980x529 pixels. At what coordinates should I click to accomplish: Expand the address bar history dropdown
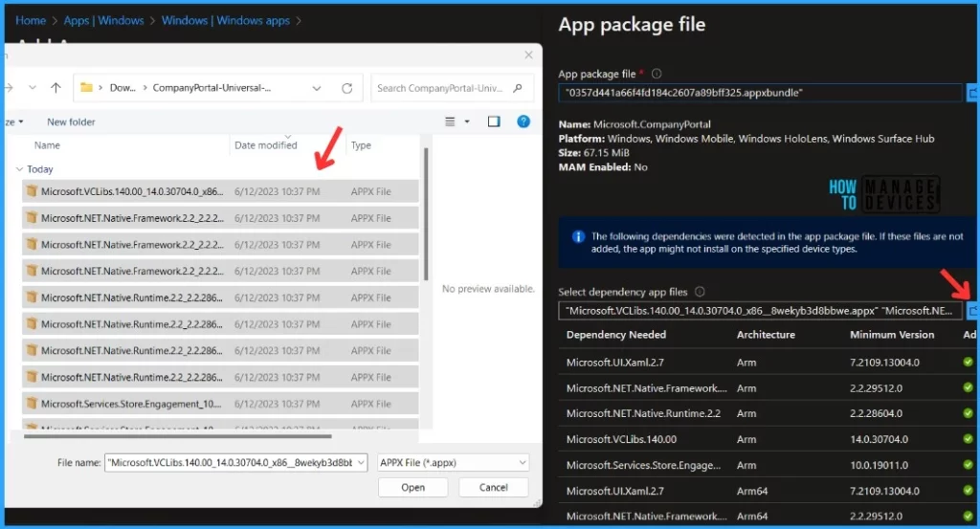317,89
